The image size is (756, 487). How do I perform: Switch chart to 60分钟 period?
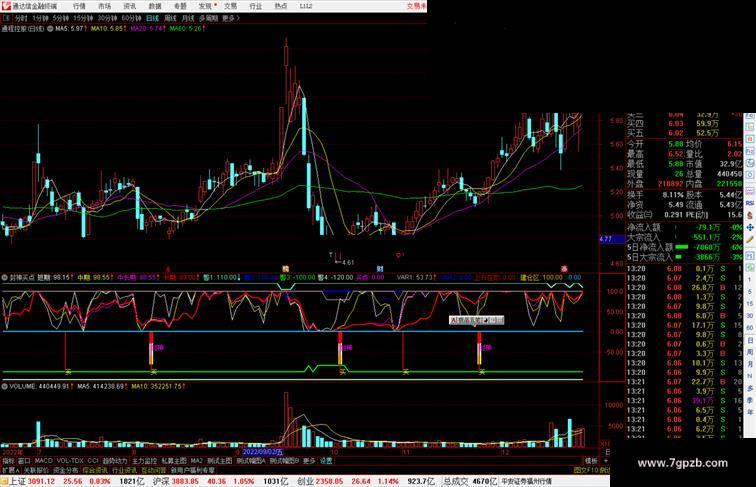click(131, 18)
